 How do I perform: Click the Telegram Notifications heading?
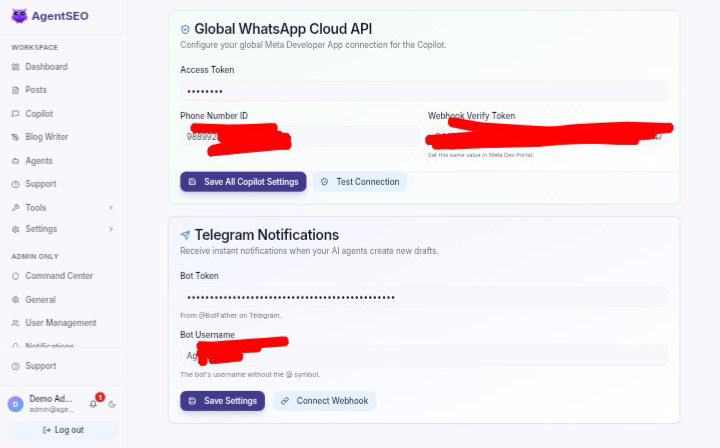267,235
